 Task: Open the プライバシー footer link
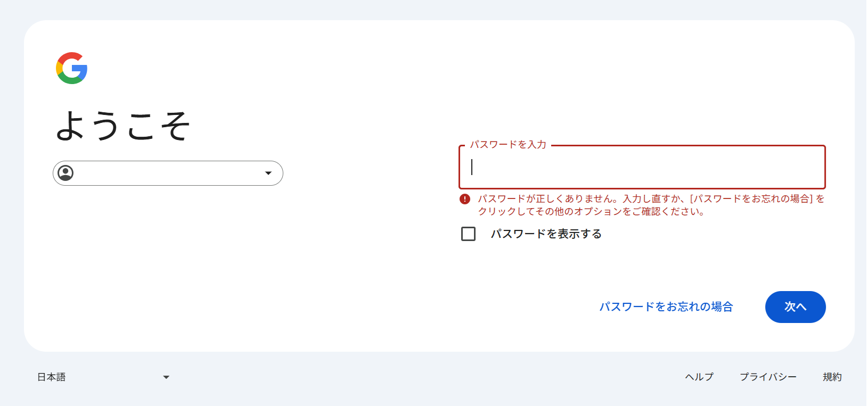768,377
